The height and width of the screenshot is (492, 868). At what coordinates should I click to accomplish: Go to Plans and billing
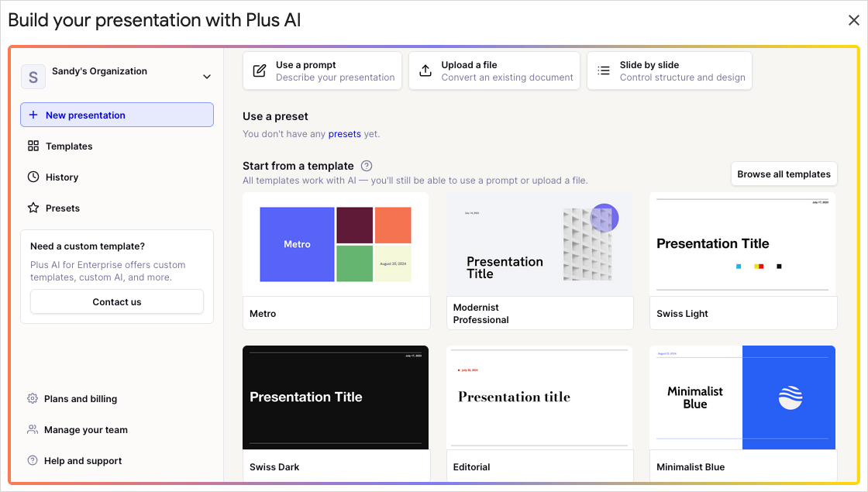tap(117, 398)
